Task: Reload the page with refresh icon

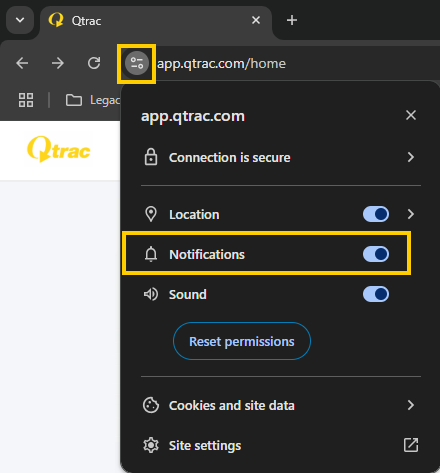Action: click(94, 63)
